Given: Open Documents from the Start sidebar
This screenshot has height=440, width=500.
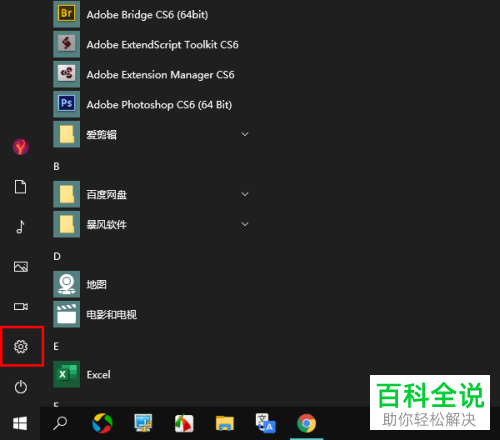Looking at the screenshot, I should coord(20,187).
